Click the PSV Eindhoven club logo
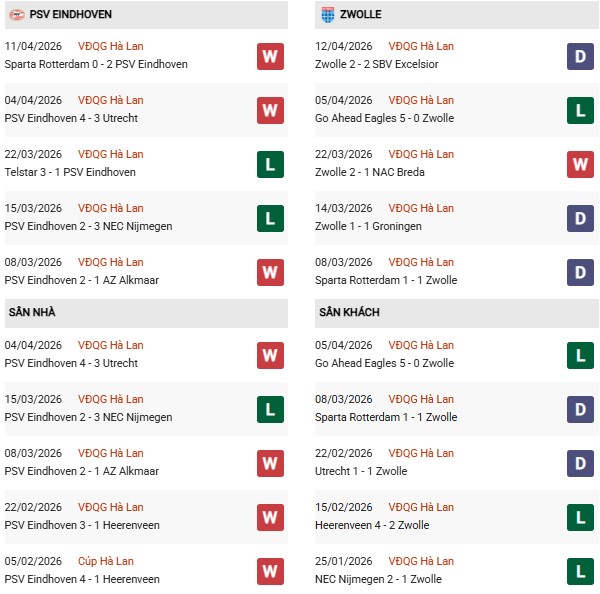This screenshot has height=594, width=600. (17, 15)
